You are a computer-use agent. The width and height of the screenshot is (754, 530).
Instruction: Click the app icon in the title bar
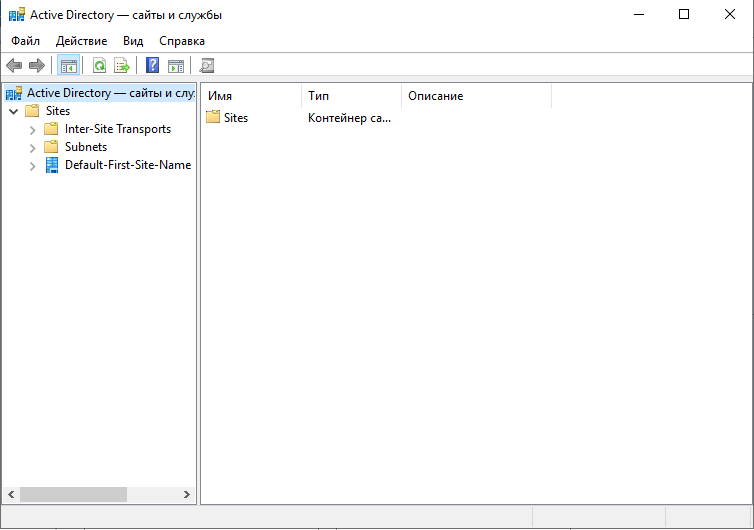click(x=17, y=15)
